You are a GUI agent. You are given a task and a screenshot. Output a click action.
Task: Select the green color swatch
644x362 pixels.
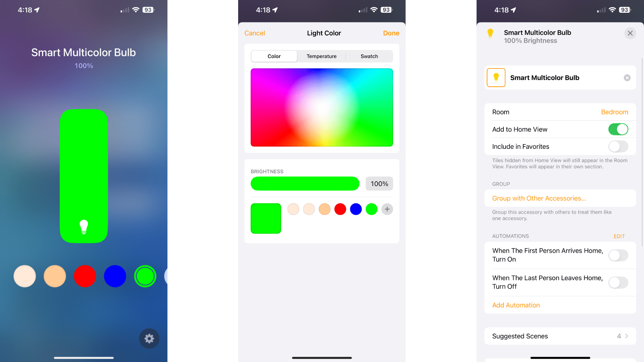(x=372, y=209)
